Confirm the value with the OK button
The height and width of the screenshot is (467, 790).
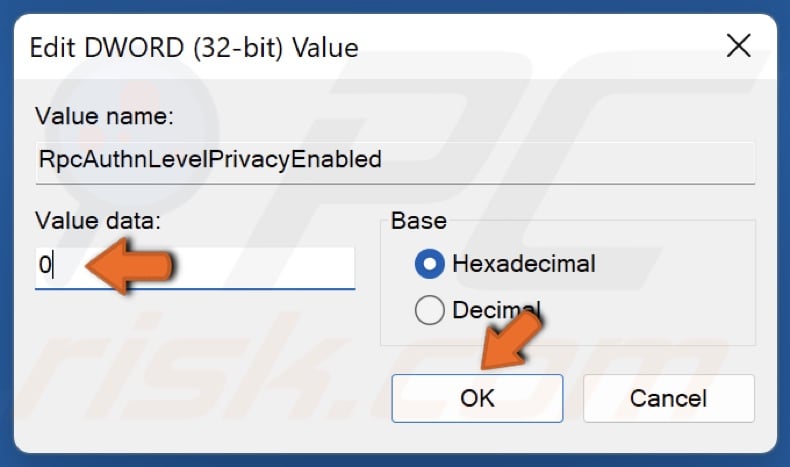(x=477, y=398)
